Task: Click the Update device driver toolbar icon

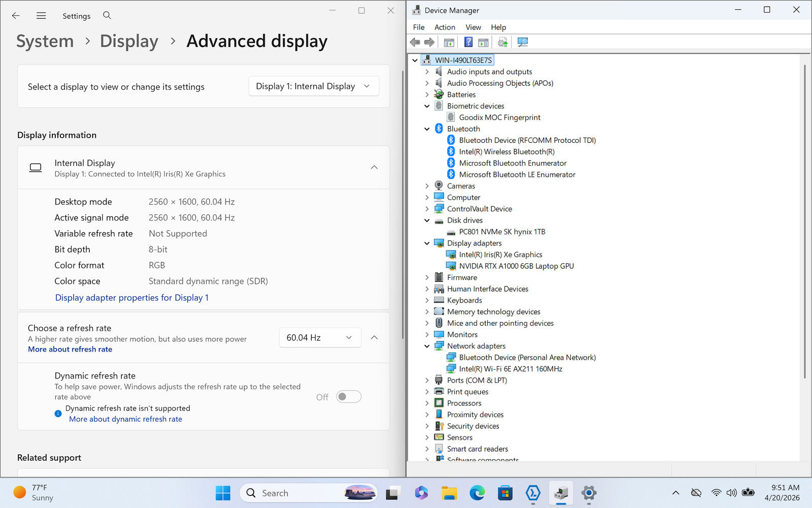Action: pyautogui.click(x=502, y=42)
